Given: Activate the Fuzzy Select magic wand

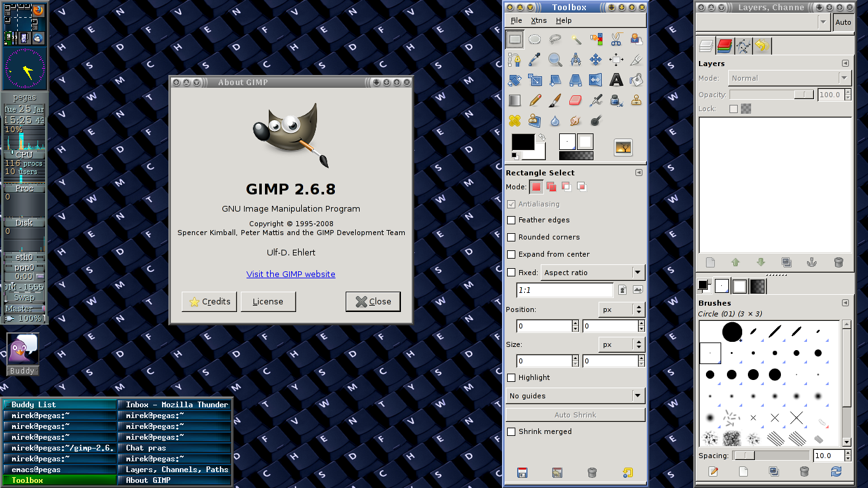Looking at the screenshot, I should pyautogui.click(x=576, y=39).
